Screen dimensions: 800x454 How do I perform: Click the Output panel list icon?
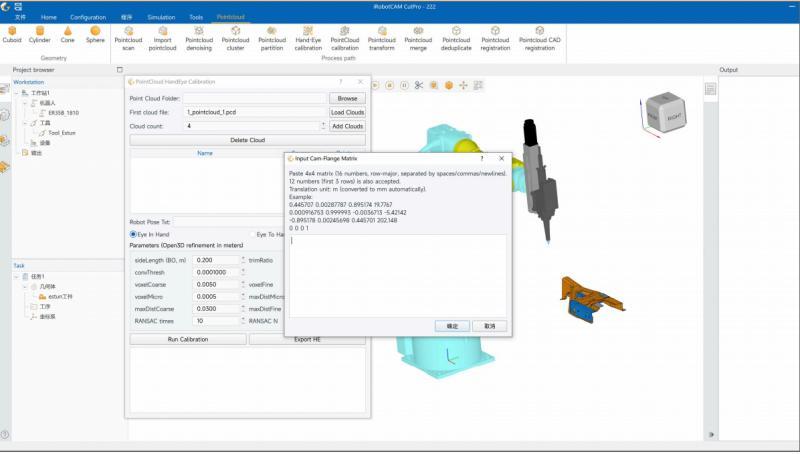(710, 89)
